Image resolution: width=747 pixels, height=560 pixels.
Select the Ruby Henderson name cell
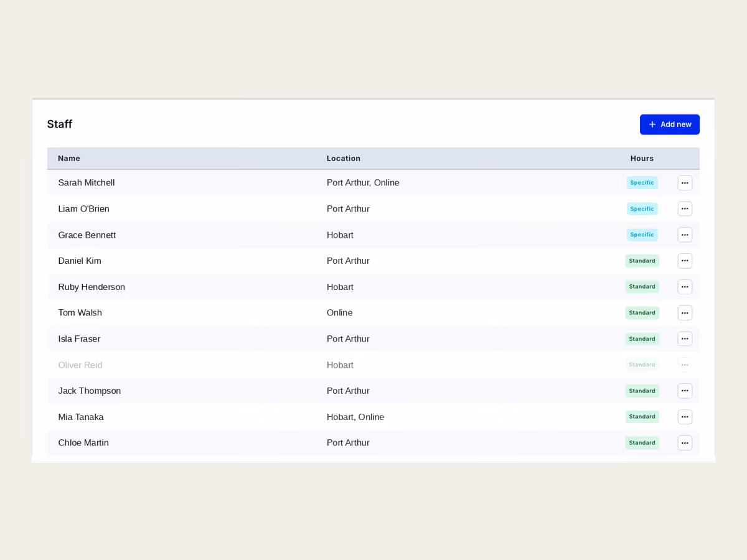pyautogui.click(x=92, y=287)
